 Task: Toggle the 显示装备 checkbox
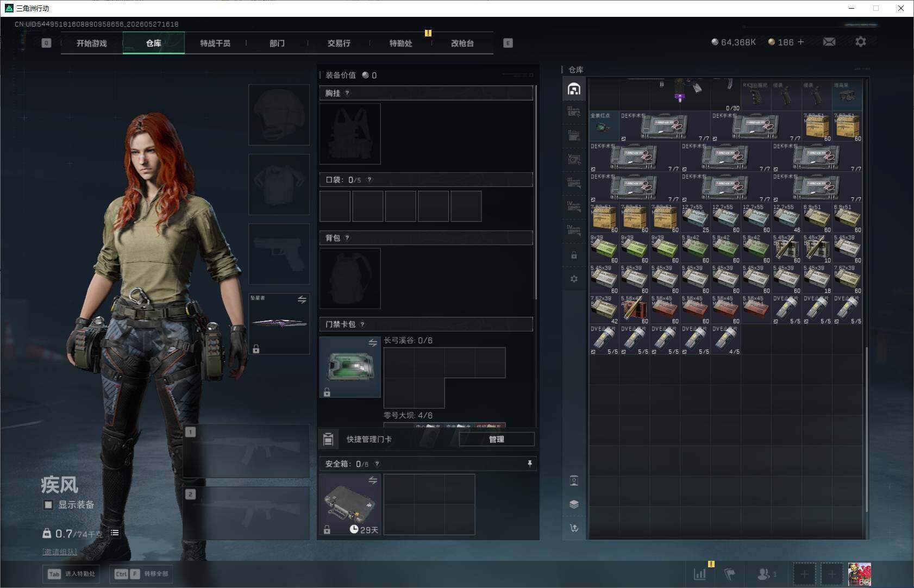[x=48, y=505]
